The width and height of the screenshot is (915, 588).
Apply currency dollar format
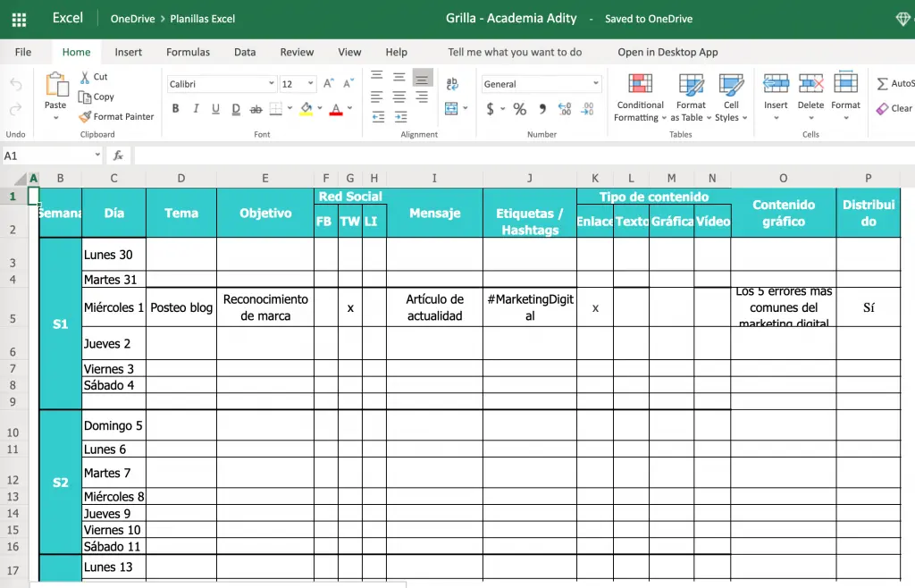click(491, 108)
